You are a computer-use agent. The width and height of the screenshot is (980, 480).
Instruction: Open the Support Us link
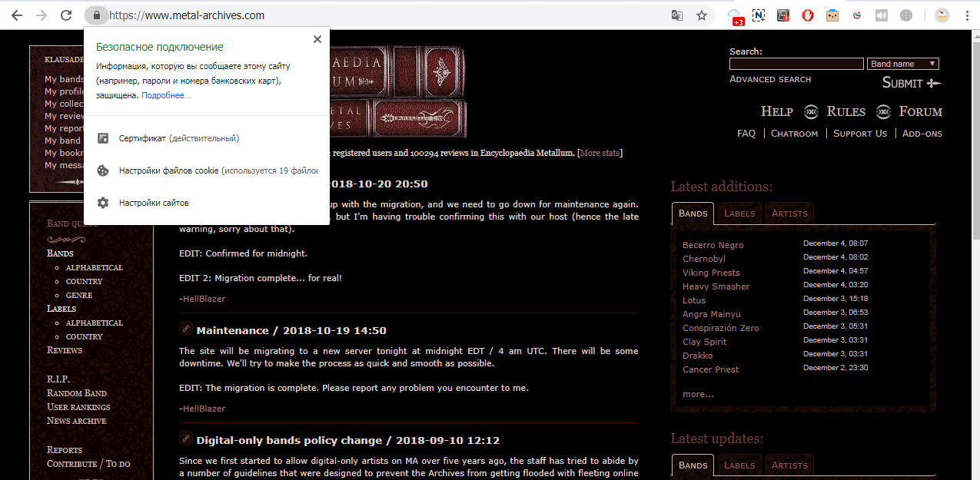(x=860, y=134)
